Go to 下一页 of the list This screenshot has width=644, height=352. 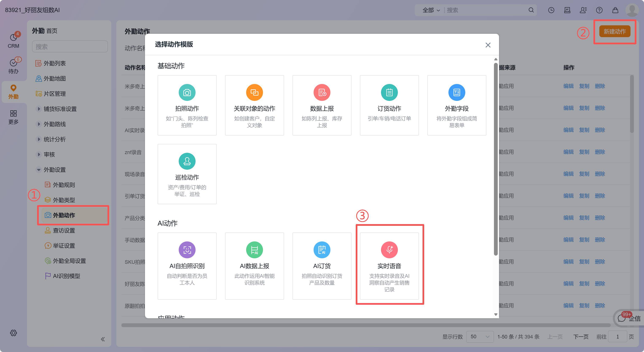click(581, 337)
